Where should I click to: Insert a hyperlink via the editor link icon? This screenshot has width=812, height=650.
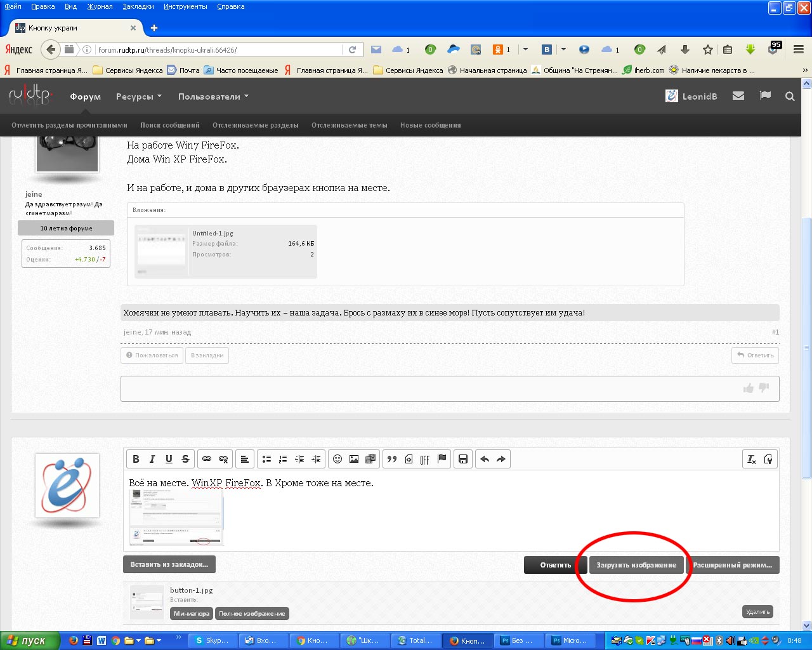click(207, 459)
